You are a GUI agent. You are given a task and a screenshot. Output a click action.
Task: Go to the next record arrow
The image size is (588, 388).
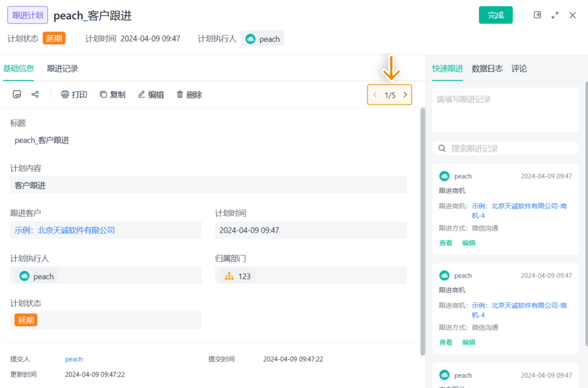tap(405, 95)
